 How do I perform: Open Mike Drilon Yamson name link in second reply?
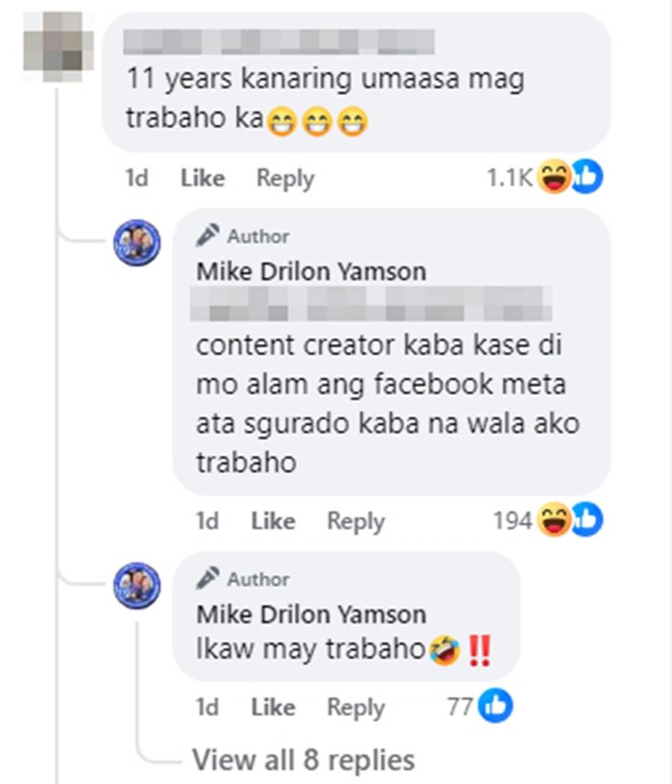[311, 615]
